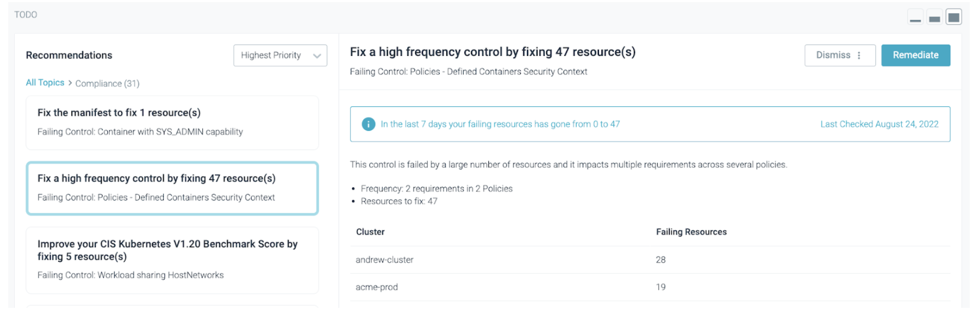Click the info icon in the alert banner
Viewport: 980px width, 314px height.
point(368,124)
